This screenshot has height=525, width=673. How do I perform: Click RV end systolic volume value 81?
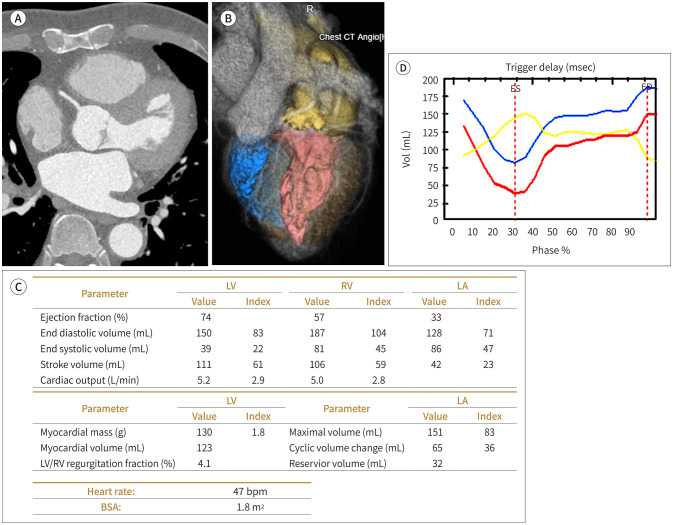click(x=319, y=349)
